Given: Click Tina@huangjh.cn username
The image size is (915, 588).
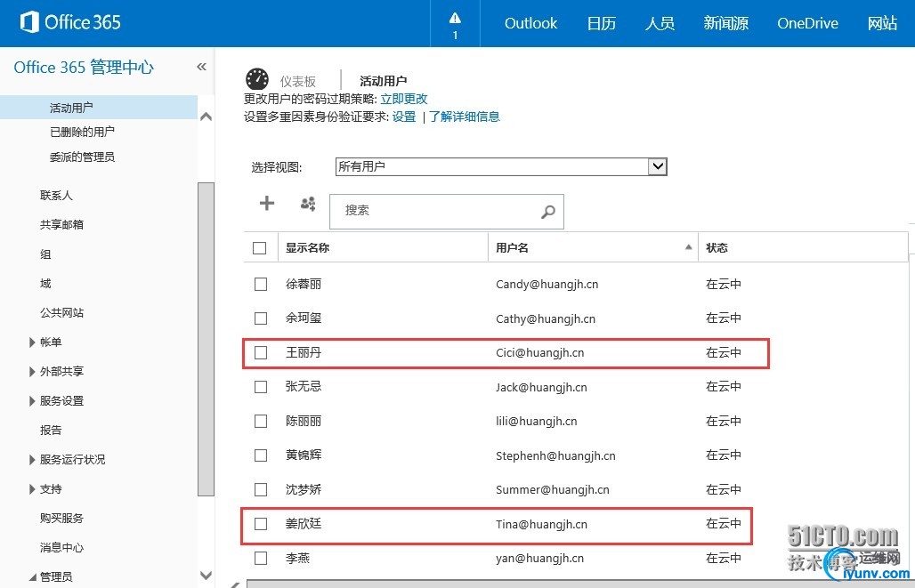Looking at the screenshot, I should (541, 525).
